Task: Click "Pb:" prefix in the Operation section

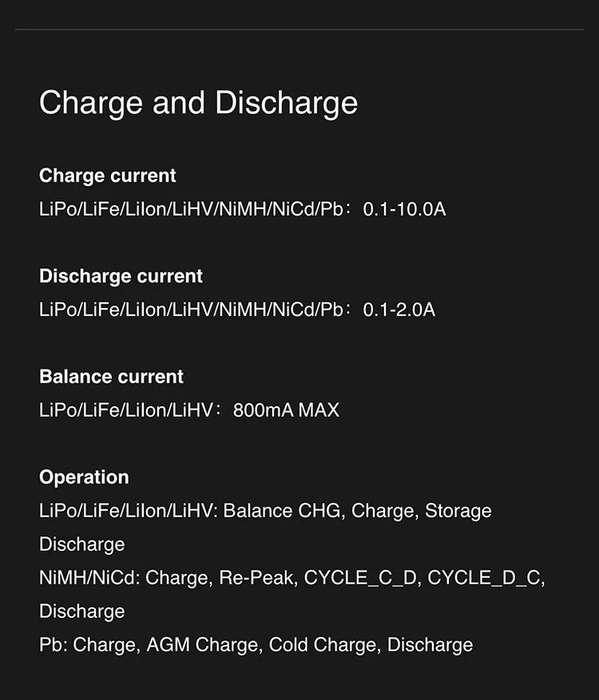Action: (x=54, y=645)
